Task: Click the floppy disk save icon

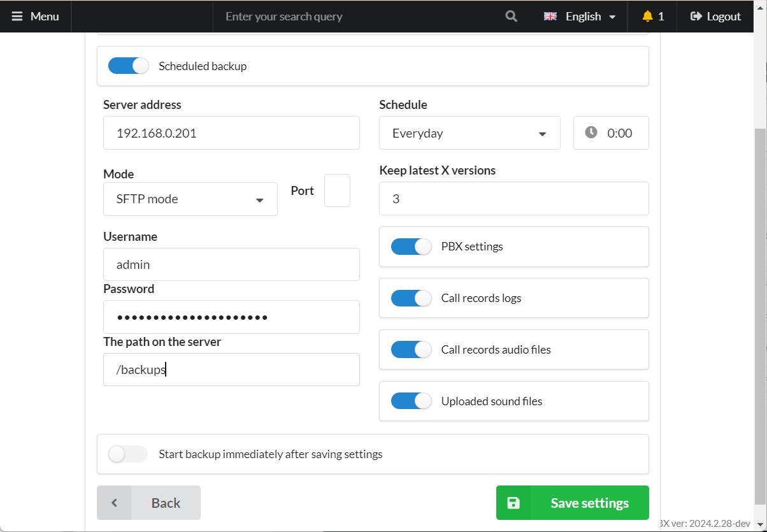Action: (x=513, y=503)
